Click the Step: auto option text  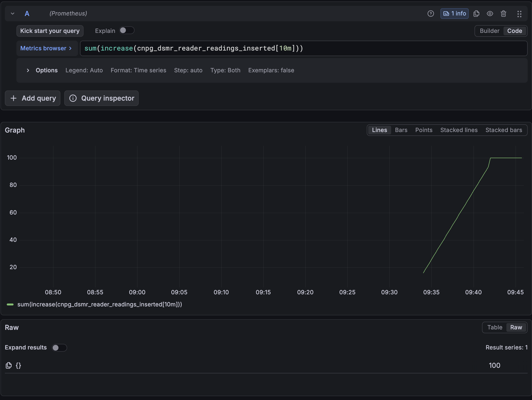(188, 70)
